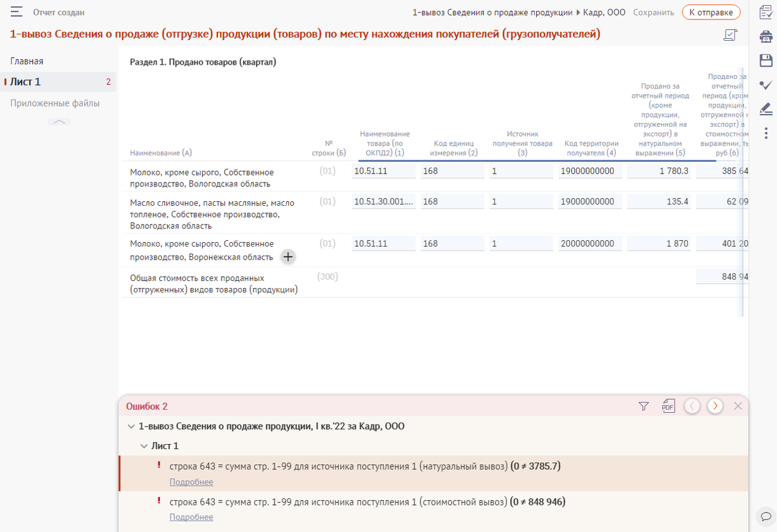Go to previous error with left arrow

(692, 406)
